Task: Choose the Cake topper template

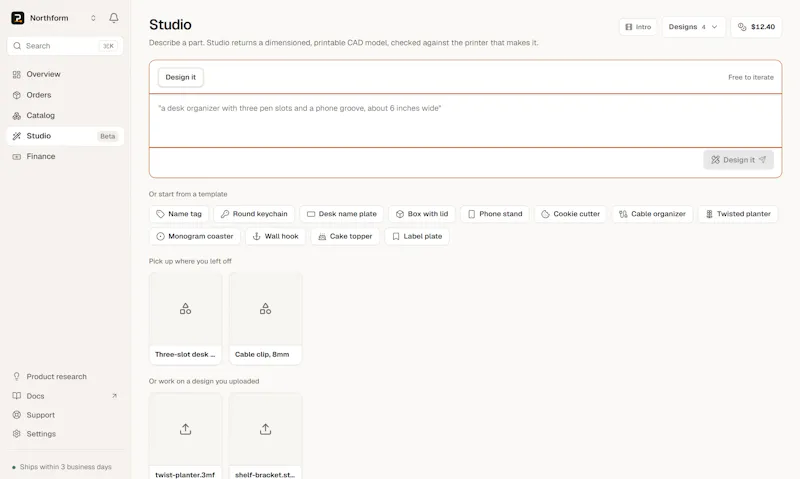Action: tap(345, 237)
